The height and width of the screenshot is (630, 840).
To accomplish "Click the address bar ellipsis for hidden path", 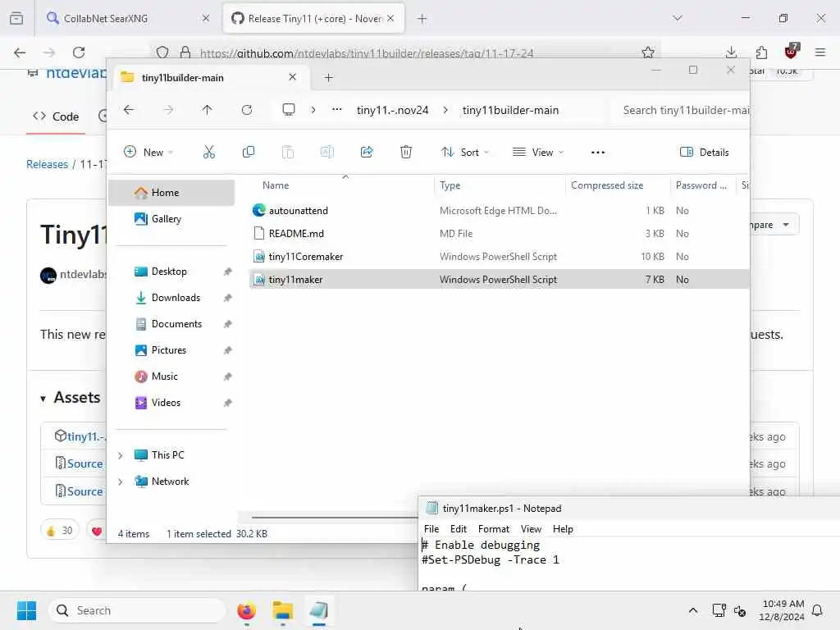I will tap(337, 109).
